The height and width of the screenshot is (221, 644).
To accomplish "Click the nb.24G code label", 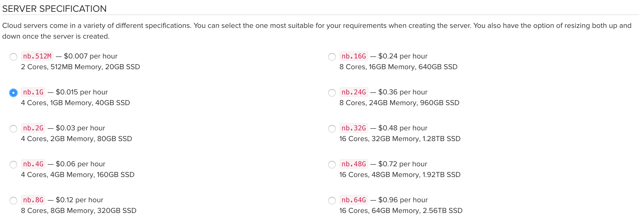I will click(x=354, y=92).
